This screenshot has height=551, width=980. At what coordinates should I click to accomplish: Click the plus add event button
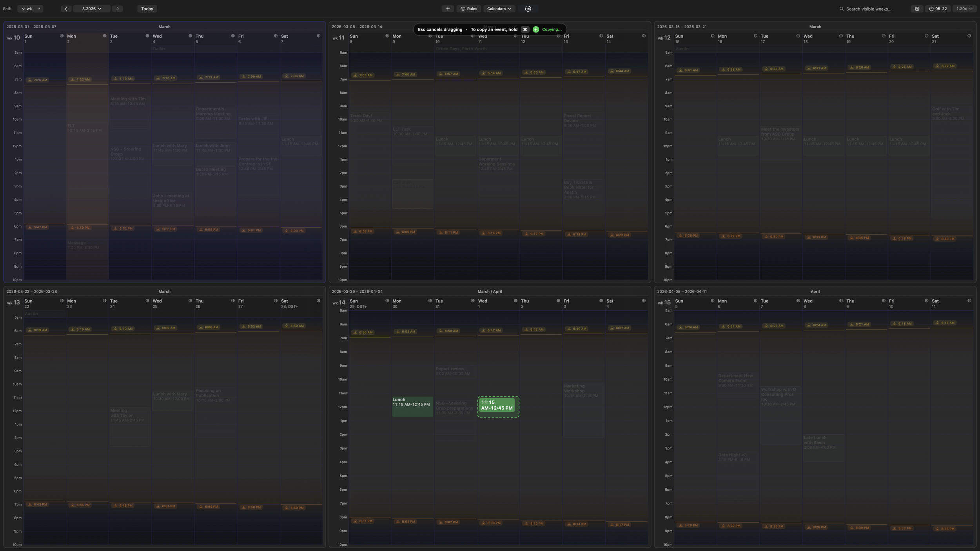point(447,9)
